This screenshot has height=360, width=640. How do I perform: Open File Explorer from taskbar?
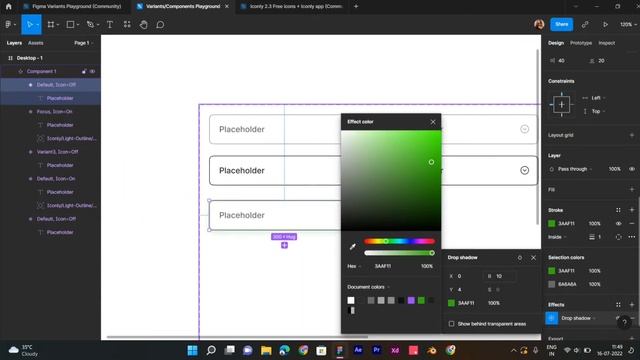[266, 350]
